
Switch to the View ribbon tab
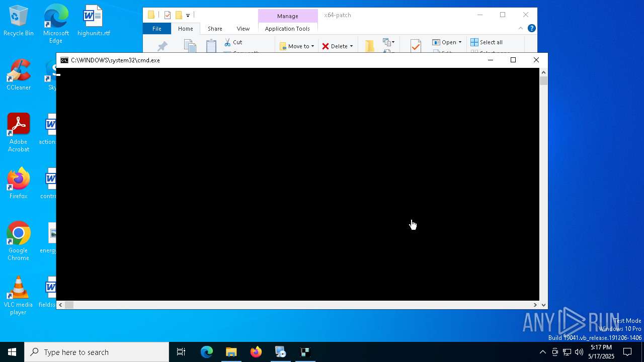(x=243, y=29)
